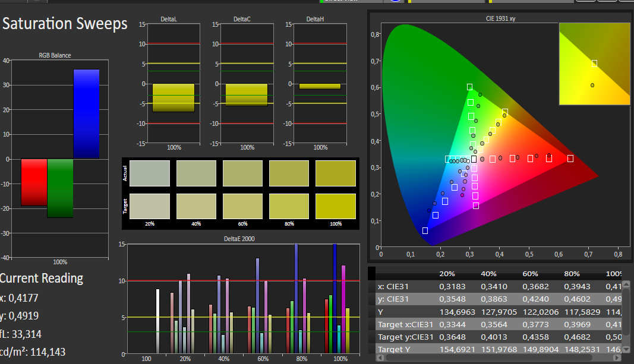Click the blue bar in RGB Balance
634x364 pixels.
point(86,113)
